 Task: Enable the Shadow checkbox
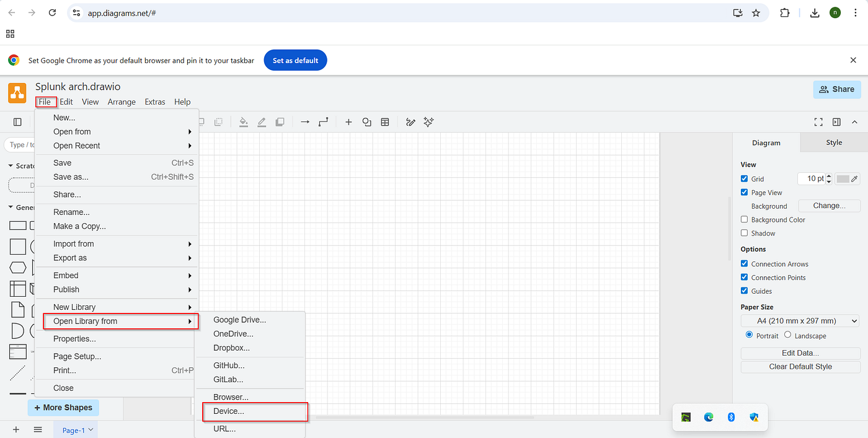[x=744, y=233]
